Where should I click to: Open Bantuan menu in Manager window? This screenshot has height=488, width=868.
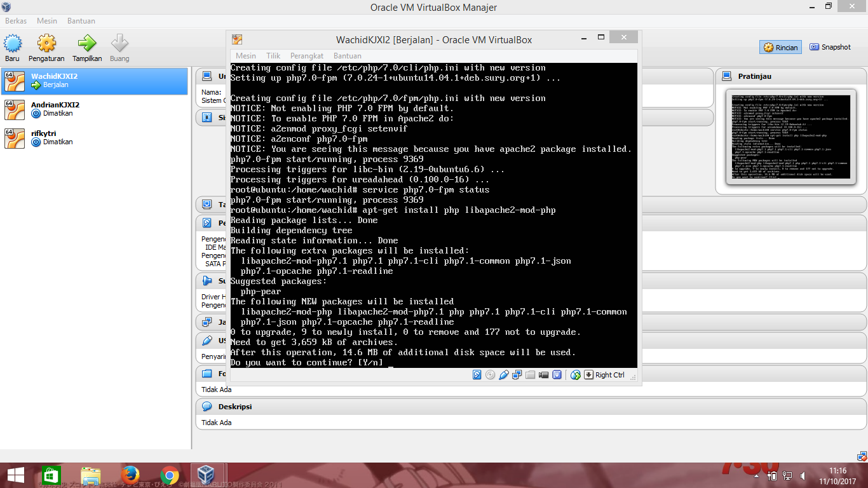click(81, 21)
